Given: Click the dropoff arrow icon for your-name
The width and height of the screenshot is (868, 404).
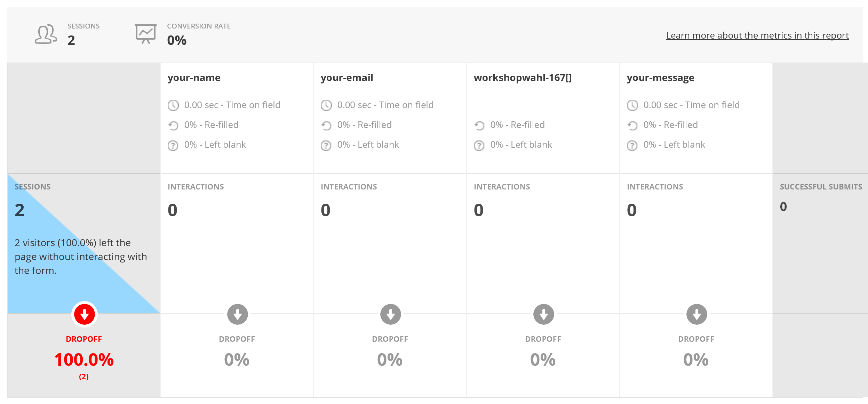Looking at the screenshot, I should tap(237, 314).
